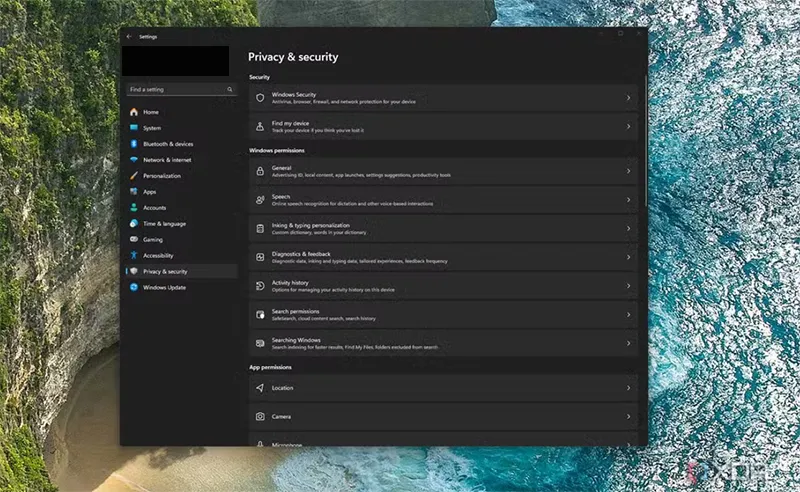Viewport: 800px width, 492px height.
Task: Select Time & language in sidebar
Action: coord(164,224)
